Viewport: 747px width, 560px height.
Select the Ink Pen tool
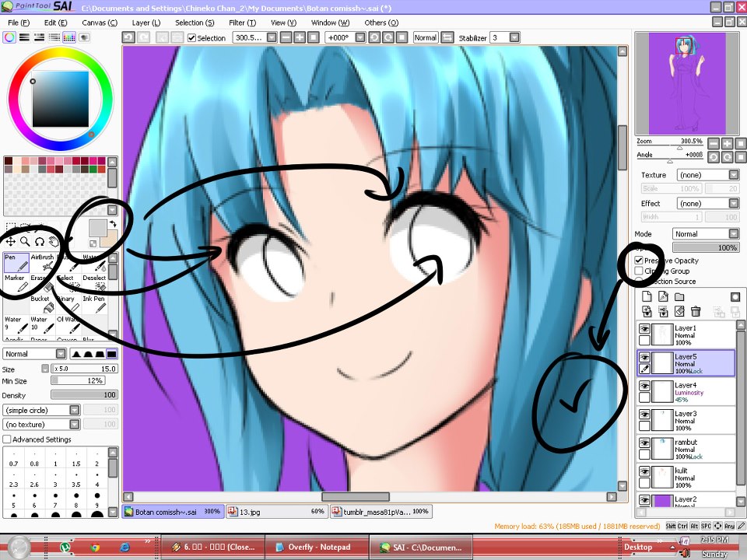[x=94, y=304]
